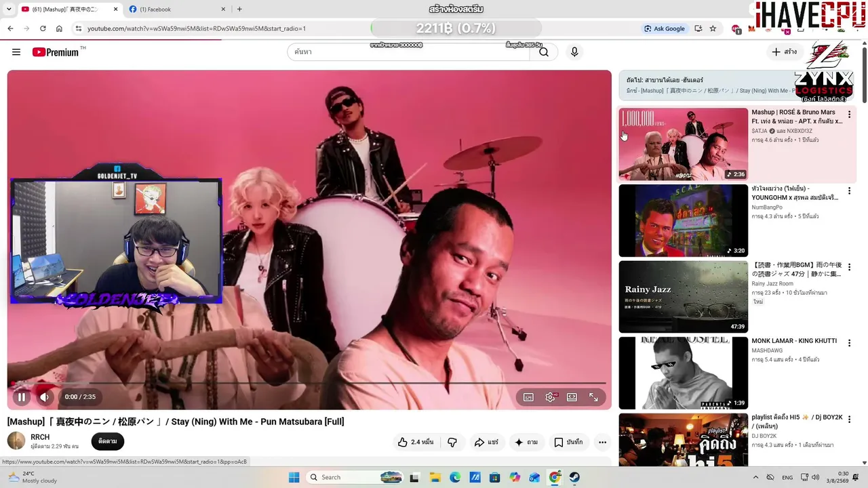Open the tab search dropdown in Chrome

pyautogui.click(x=7, y=9)
